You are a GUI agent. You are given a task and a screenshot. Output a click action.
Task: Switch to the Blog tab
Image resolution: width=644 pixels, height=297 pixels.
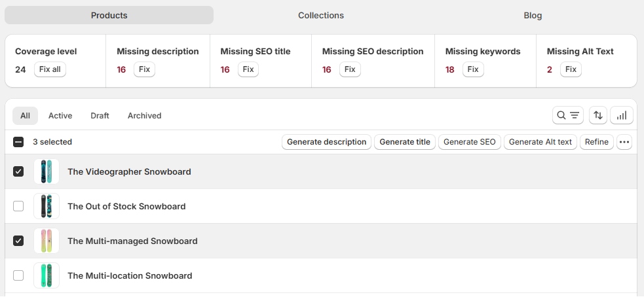point(533,15)
